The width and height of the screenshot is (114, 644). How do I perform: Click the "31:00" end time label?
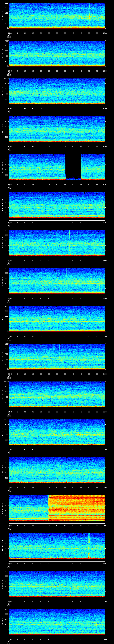[105, 639]
